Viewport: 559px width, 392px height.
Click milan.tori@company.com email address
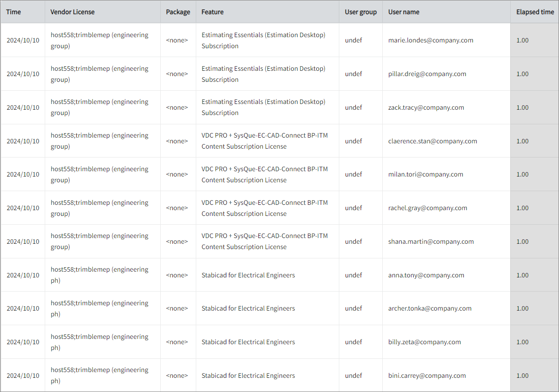pos(426,174)
